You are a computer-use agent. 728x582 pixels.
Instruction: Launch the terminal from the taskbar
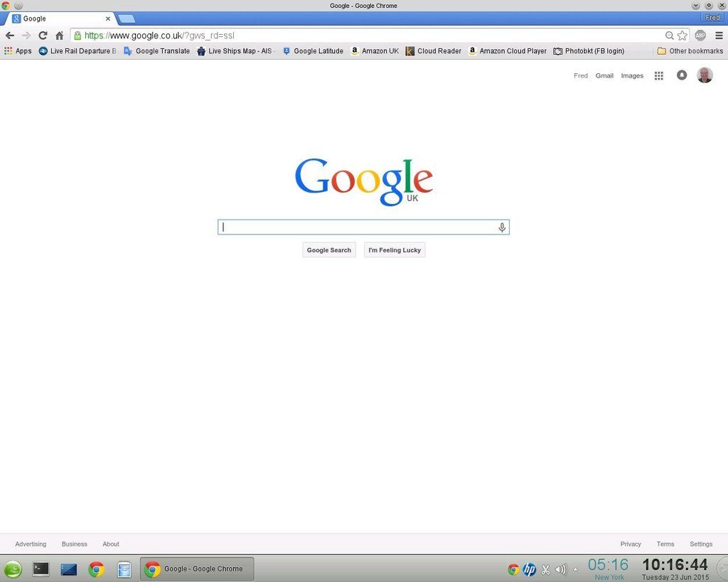41,569
